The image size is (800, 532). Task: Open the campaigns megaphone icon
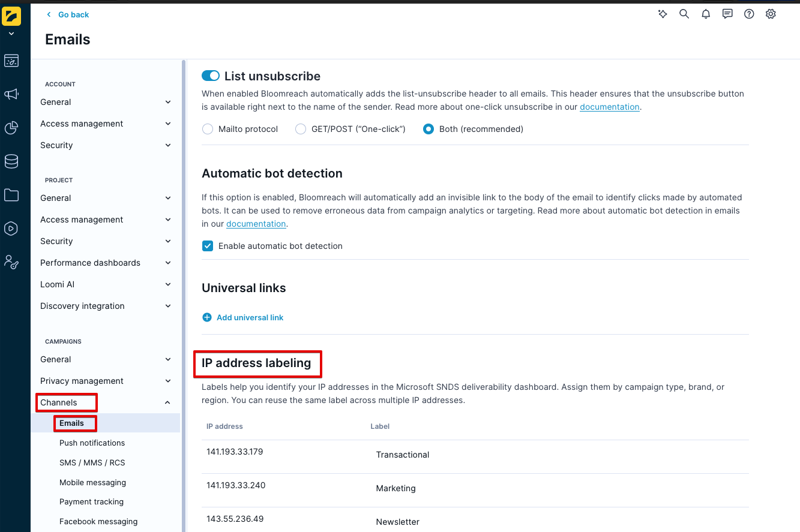(x=11, y=94)
